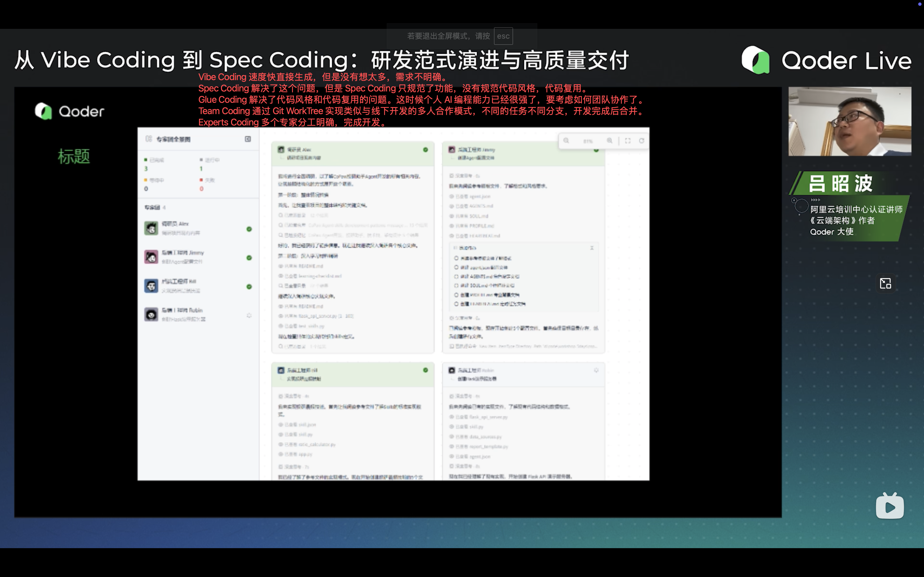Expand the thinking step atop Jimmy's card

point(464,176)
